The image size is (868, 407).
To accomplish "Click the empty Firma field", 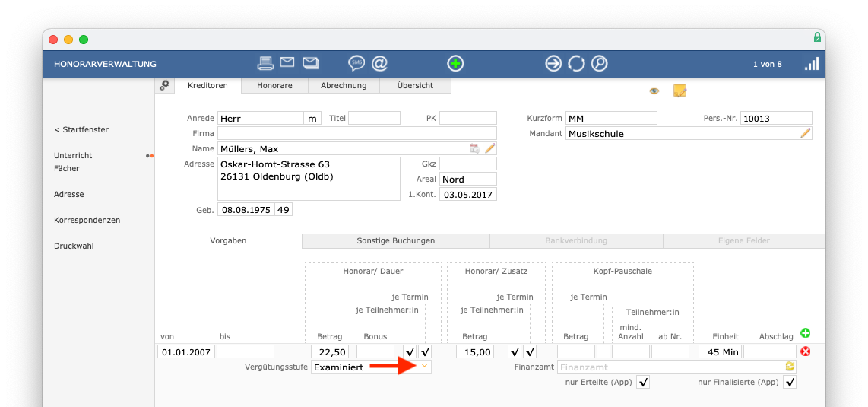I will [357, 133].
